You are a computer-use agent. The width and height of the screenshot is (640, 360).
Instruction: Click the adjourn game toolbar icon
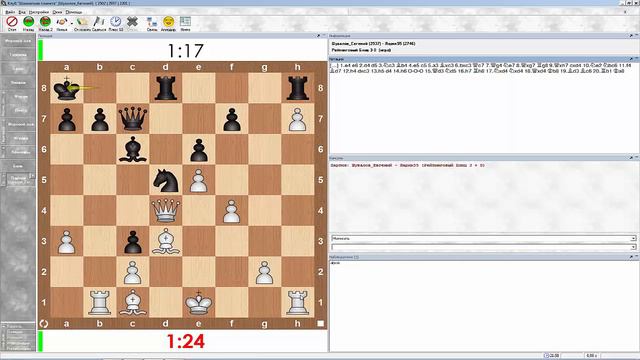point(82,22)
